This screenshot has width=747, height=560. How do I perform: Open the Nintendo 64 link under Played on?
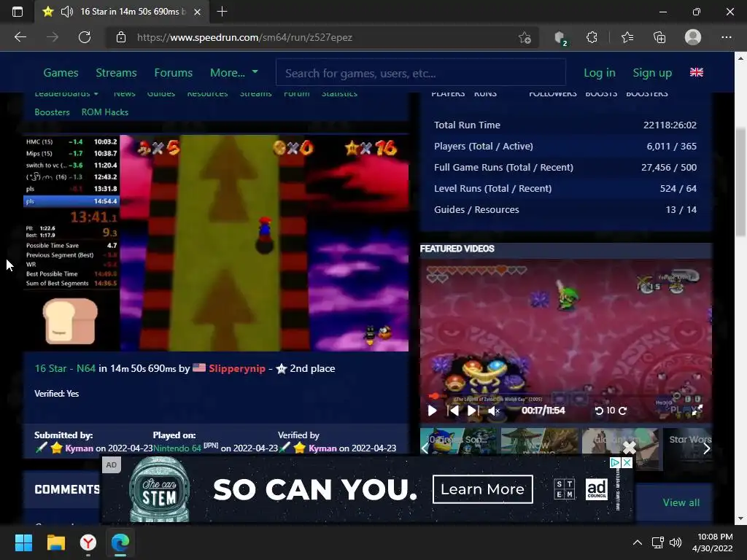tap(177, 448)
